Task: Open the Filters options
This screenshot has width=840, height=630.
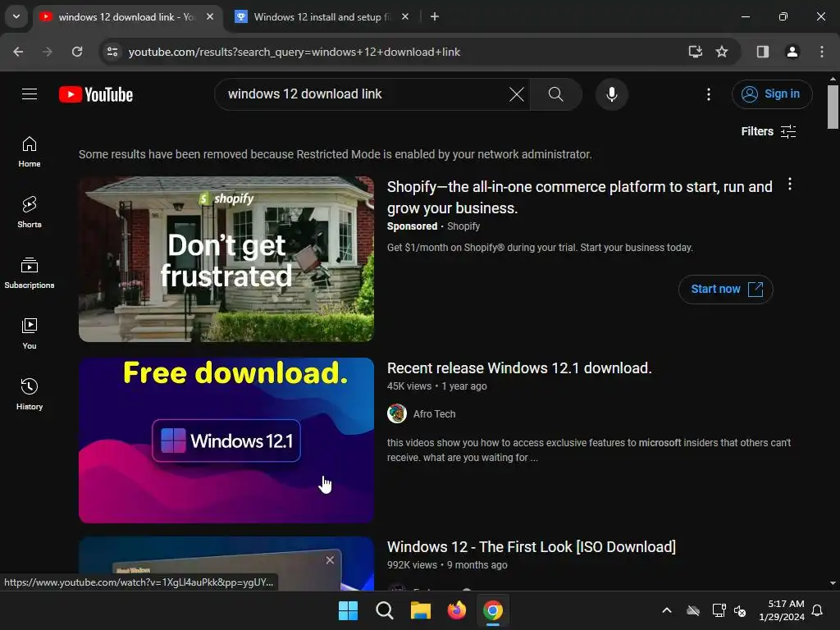Action: point(768,131)
